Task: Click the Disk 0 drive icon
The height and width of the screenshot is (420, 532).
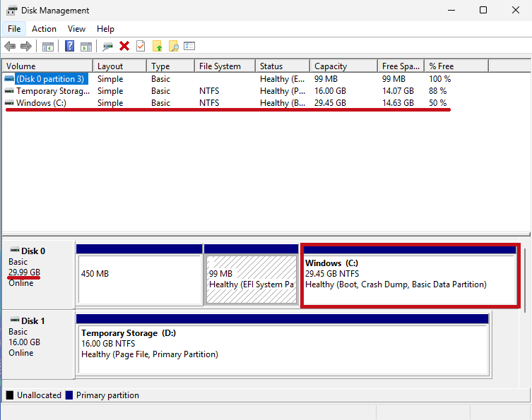Action: point(15,250)
